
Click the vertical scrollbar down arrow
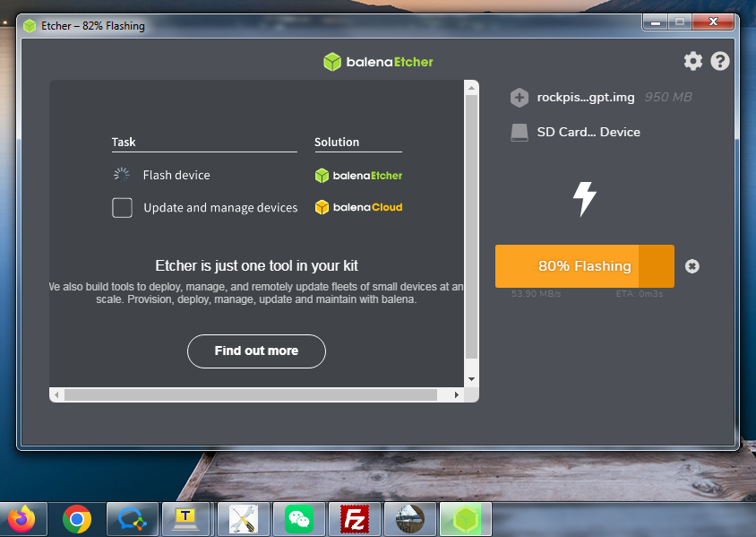click(x=471, y=379)
